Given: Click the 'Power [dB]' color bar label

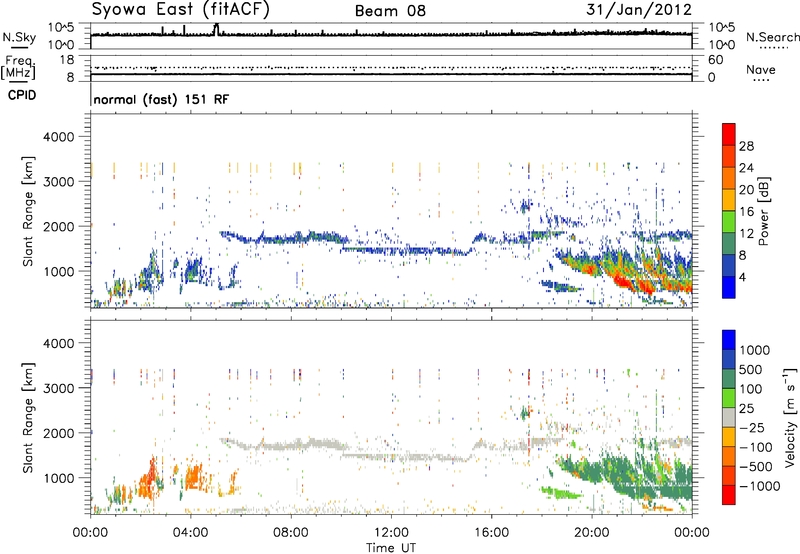Looking at the screenshot, I should click(763, 211).
